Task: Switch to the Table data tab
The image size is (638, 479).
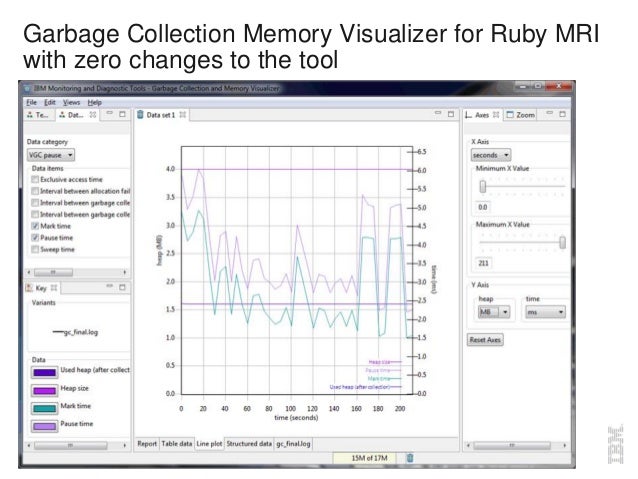Action: point(177,444)
